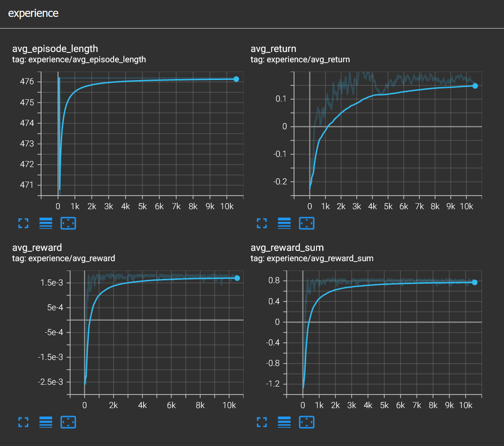Expand the avg_reward_sum chart to fullscreen
The height and width of the screenshot is (446, 504).
(261, 422)
